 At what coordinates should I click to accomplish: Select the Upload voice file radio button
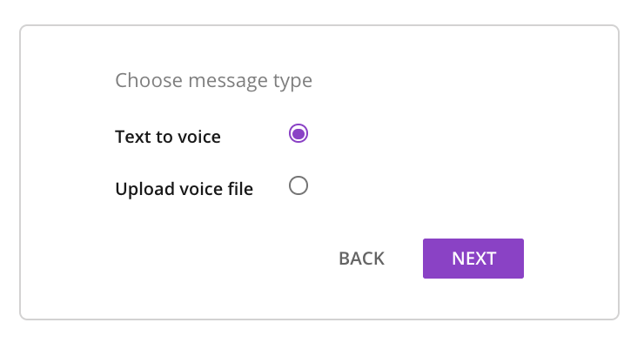(299, 185)
